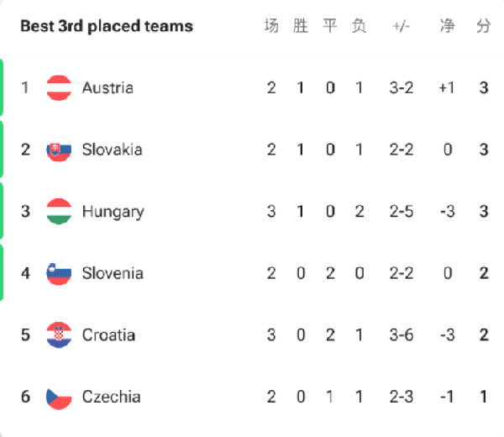The width and height of the screenshot is (504, 437).
Task: Click the Czechia flag icon
Action: [59, 397]
